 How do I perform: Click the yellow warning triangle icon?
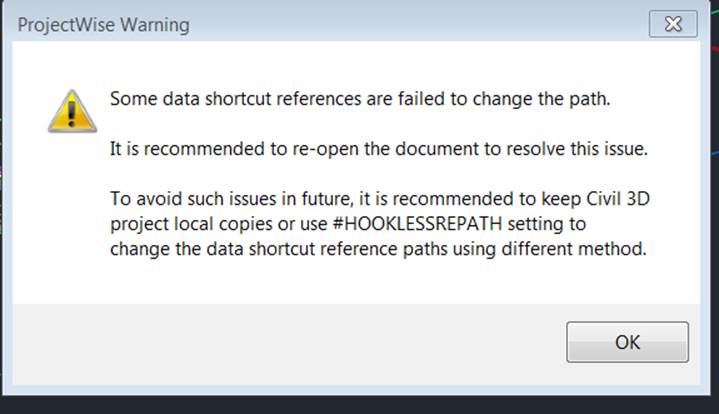[72, 111]
